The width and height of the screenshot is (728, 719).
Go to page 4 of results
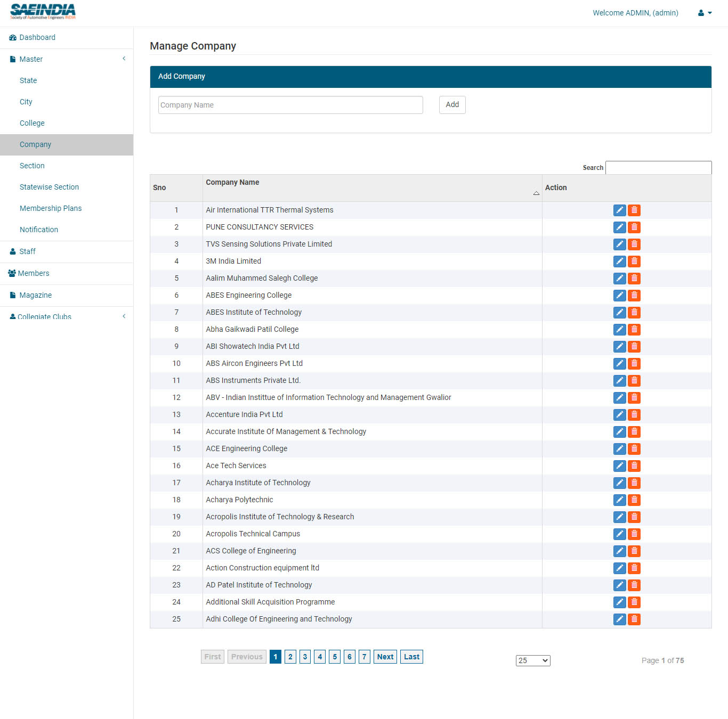[x=320, y=657]
